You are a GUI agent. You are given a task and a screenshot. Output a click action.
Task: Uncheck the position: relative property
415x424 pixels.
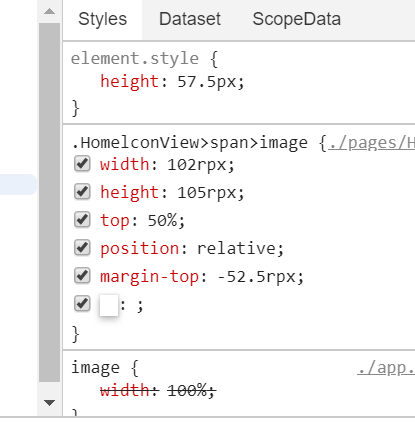82,248
